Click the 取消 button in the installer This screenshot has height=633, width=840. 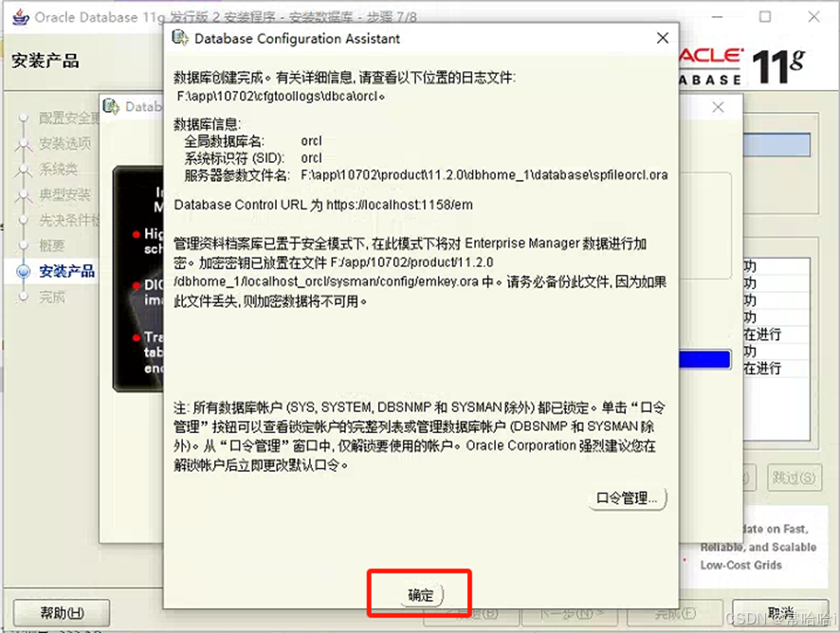click(x=780, y=613)
